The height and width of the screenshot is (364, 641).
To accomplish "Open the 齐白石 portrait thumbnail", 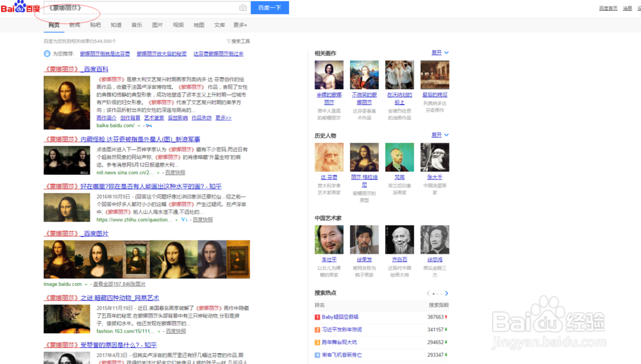I will coord(399,240).
